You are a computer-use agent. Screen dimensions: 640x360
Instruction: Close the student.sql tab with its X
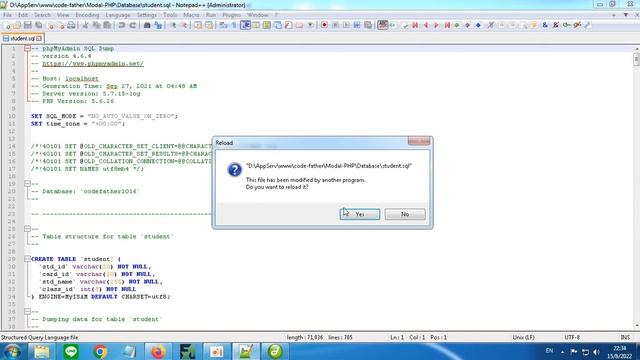[x=39, y=38]
